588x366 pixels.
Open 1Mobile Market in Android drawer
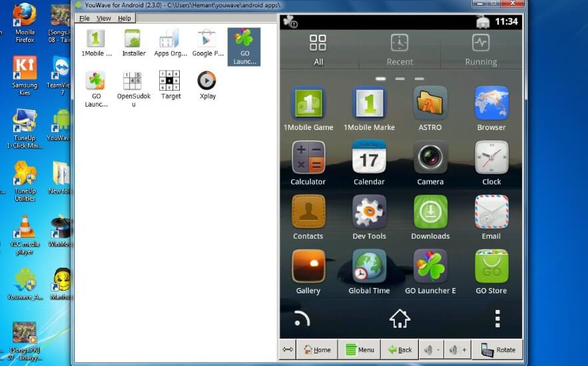pos(370,109)
